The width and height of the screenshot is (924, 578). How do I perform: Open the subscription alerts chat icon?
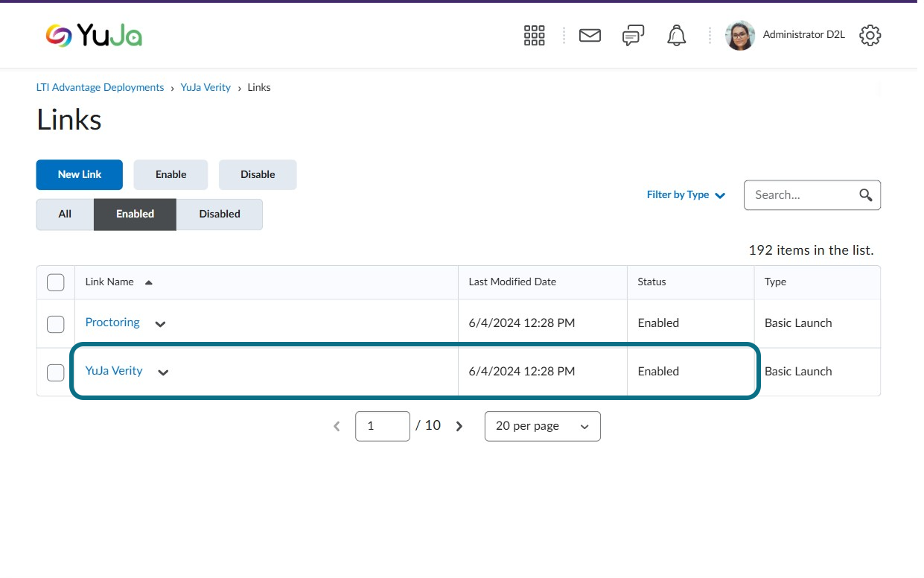click(633, 35)
